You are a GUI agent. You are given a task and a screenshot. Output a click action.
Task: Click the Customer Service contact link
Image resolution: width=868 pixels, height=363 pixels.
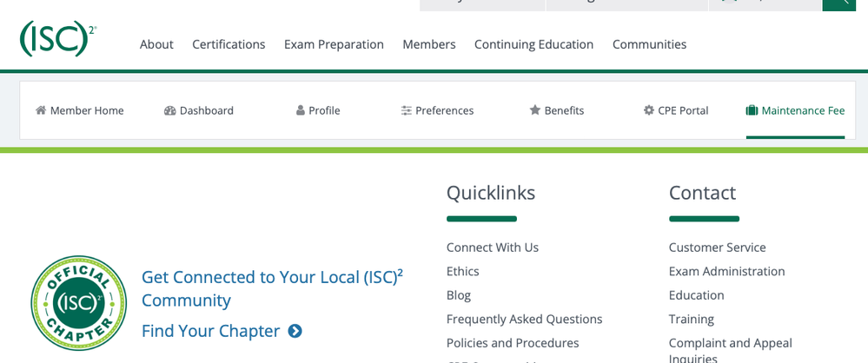(x=717, y=247)
